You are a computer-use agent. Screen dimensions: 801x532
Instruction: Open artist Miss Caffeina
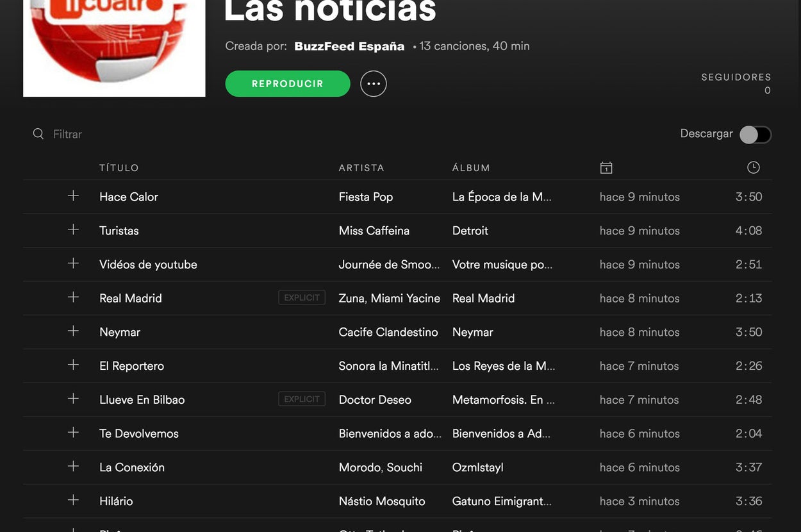[374, 231]
